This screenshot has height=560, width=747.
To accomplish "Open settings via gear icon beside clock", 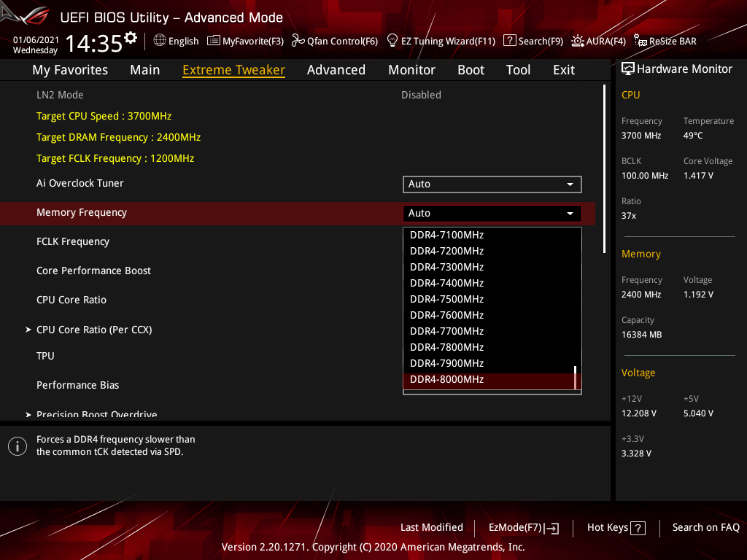I will (131, 38).
